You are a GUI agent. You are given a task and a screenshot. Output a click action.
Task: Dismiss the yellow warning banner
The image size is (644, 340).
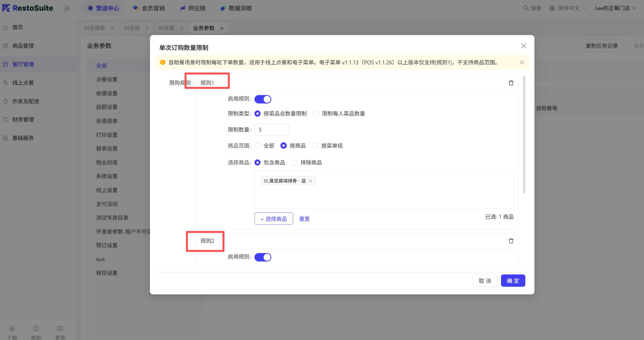pyautogui.click(x=522, y=62)
